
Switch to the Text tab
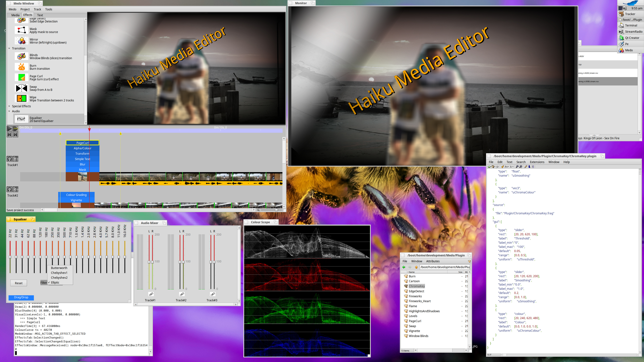click(40, 15)
